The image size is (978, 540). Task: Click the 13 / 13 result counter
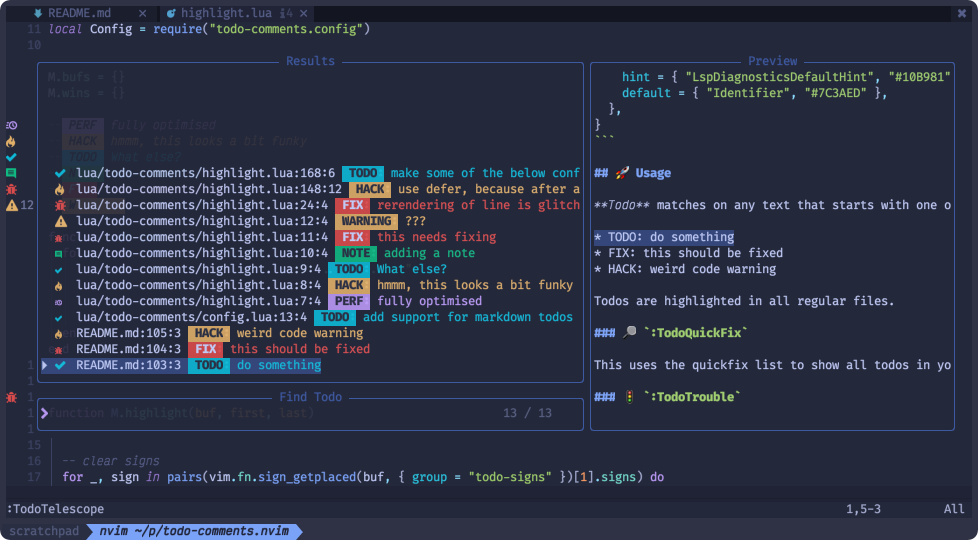pyautogui.click(x=527, y=413)
